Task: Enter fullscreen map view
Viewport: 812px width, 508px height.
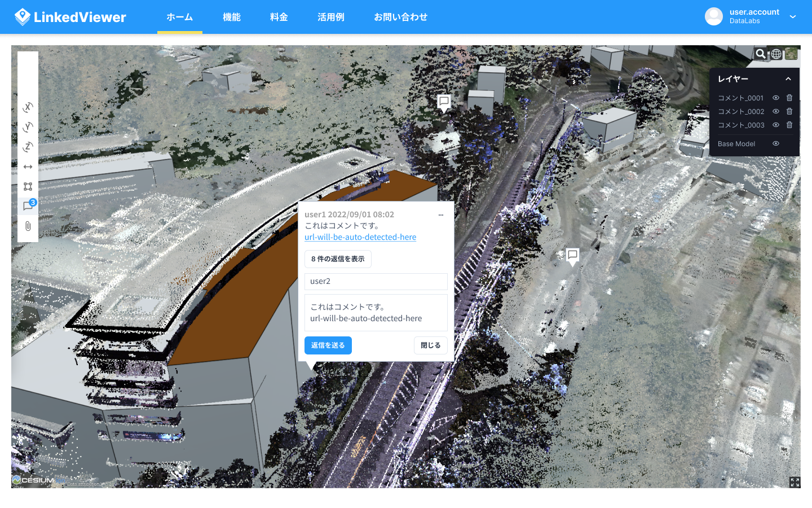Action: click(x=795, y=482)
